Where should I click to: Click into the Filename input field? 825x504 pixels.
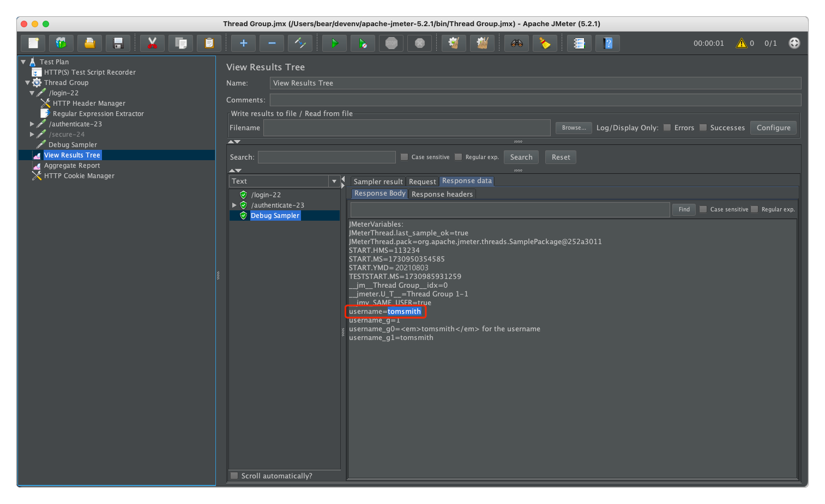407,127
